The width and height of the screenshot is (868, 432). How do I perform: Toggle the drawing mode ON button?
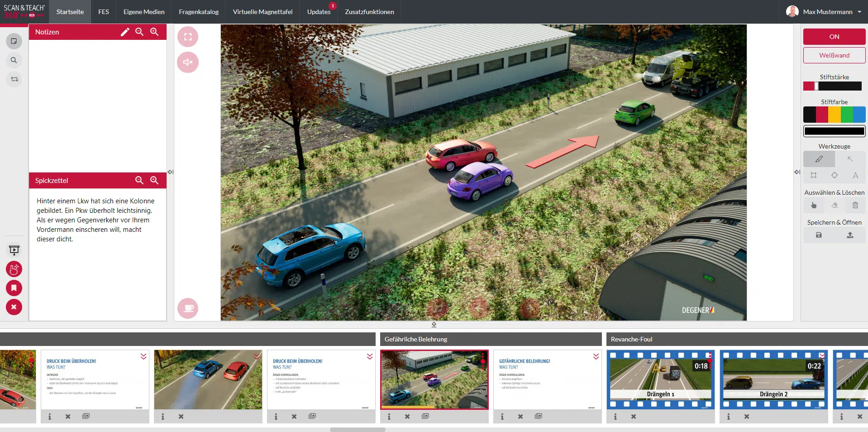[834, 37]
